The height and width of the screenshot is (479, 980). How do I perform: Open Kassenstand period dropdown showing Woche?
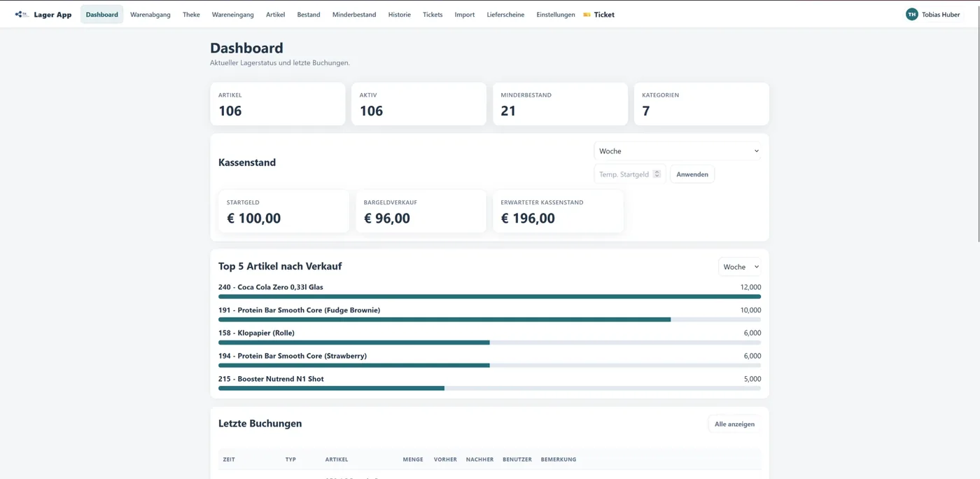(x=677, y=151)
